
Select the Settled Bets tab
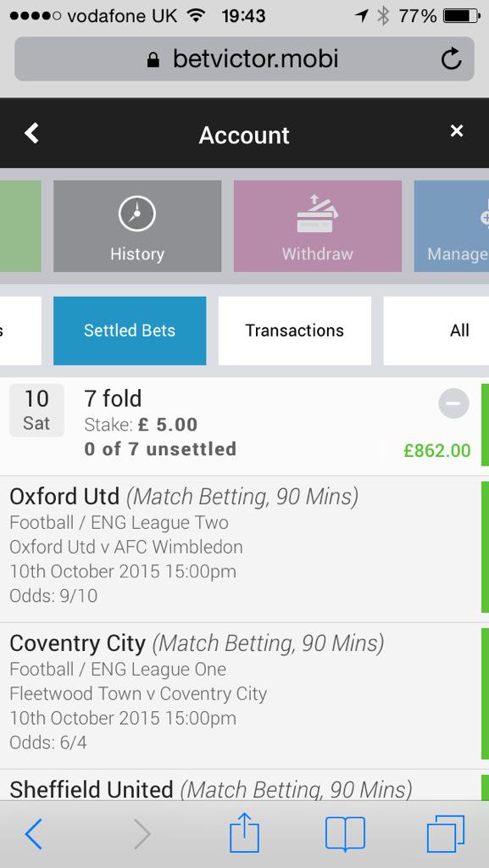coord(130,331)
